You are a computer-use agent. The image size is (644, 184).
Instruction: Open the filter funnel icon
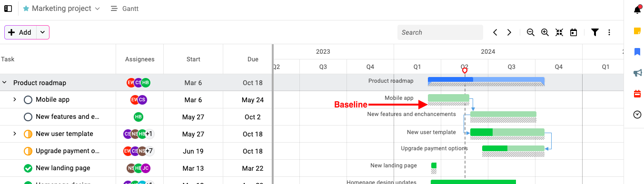(595, 32)
